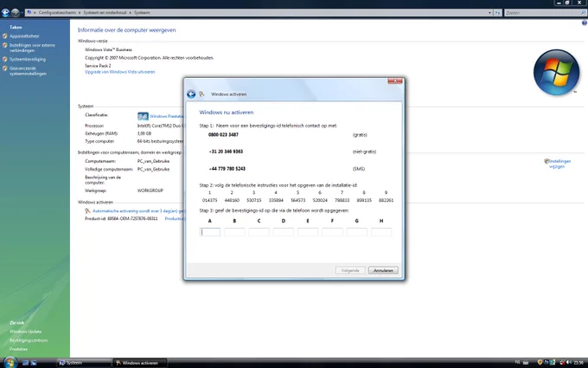Click the keyboard icon in taskbar
This screenshot has height=368, width=588.
[x=526, y=363]
